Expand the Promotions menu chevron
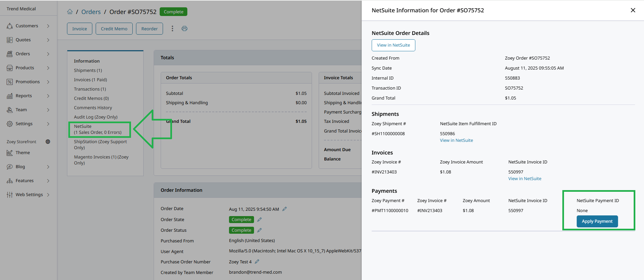This screenshot has height=280, width=644. [x=48, y=82]
